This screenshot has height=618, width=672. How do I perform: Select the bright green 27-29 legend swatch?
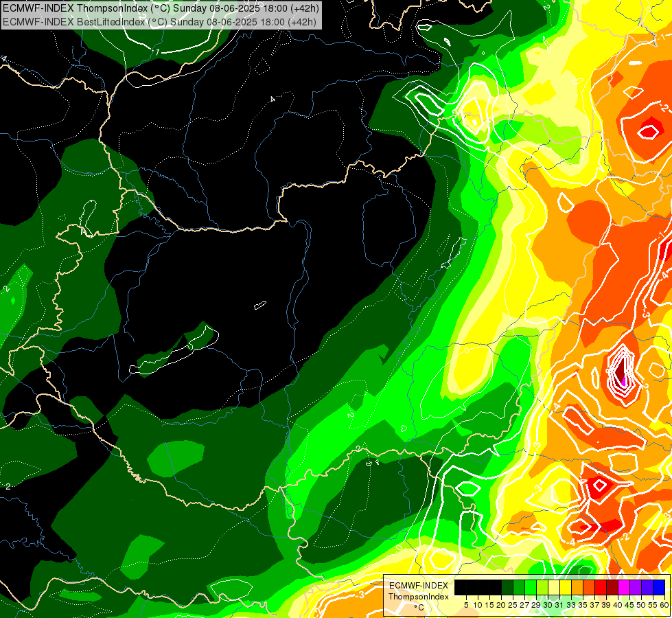[x=531, y=587]
